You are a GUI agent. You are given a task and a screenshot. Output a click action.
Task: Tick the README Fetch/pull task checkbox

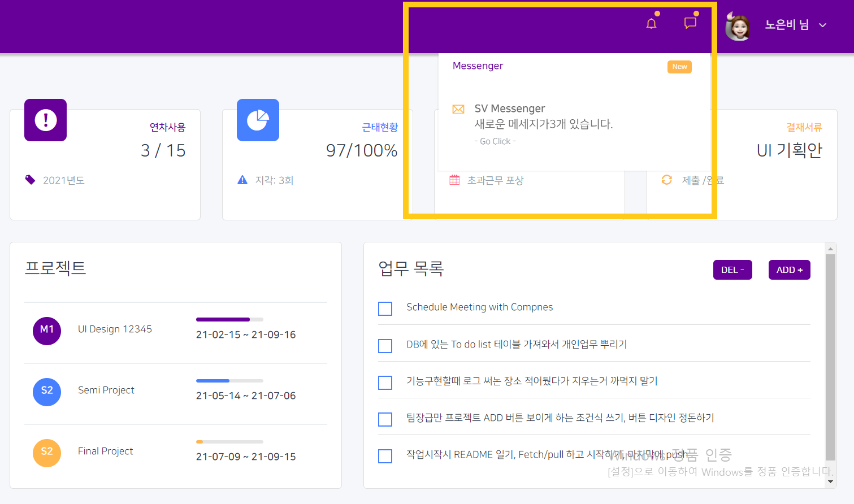pos(385,456)
